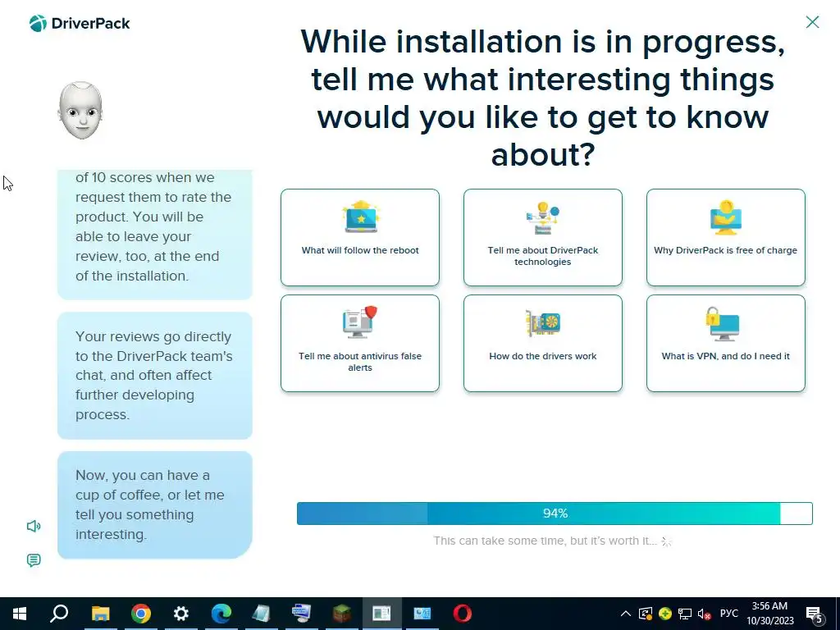Launch Microsoft Edge from taskbar
840x630 pixels.
pos(221,614)
